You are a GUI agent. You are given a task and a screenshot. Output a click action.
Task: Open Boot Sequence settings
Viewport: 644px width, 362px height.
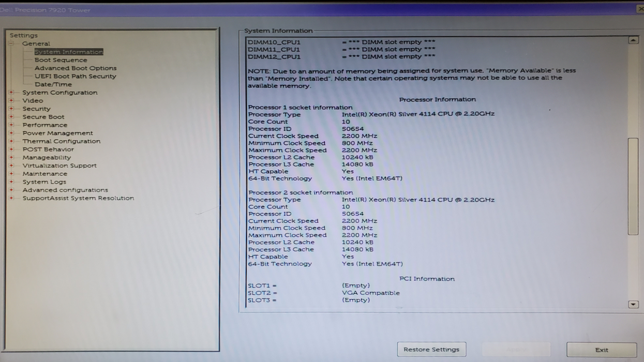(x=61, y=60)
